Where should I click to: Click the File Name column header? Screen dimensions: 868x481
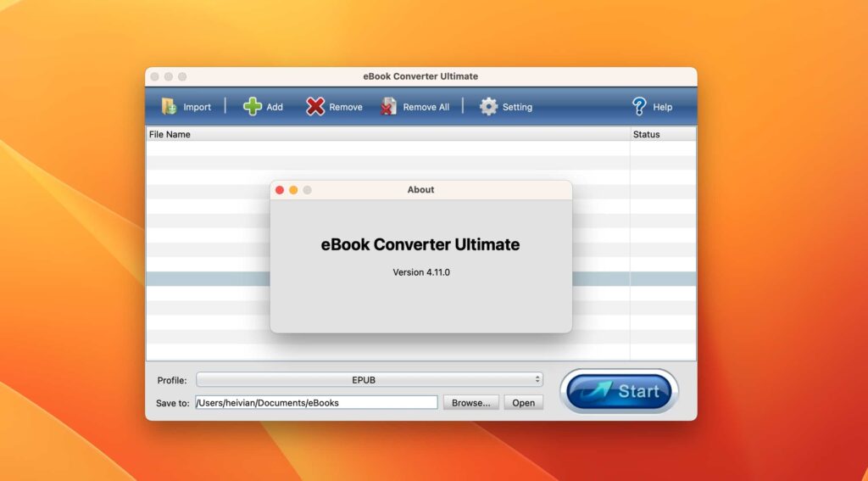388,134
